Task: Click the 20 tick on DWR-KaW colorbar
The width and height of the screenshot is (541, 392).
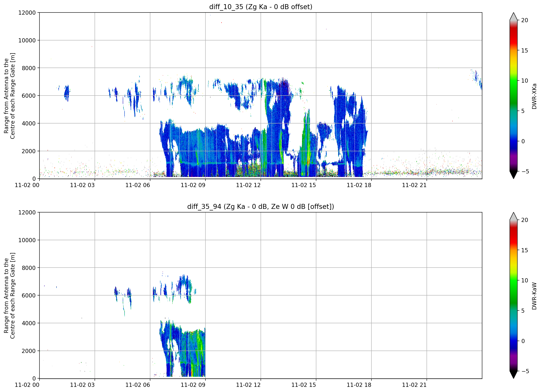Action: (x=525, y=220)
